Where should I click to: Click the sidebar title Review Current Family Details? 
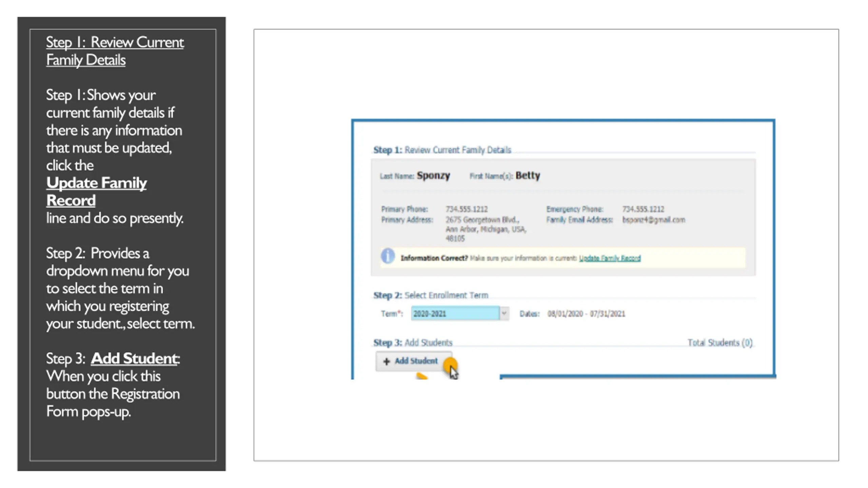(x=115, y=51)
